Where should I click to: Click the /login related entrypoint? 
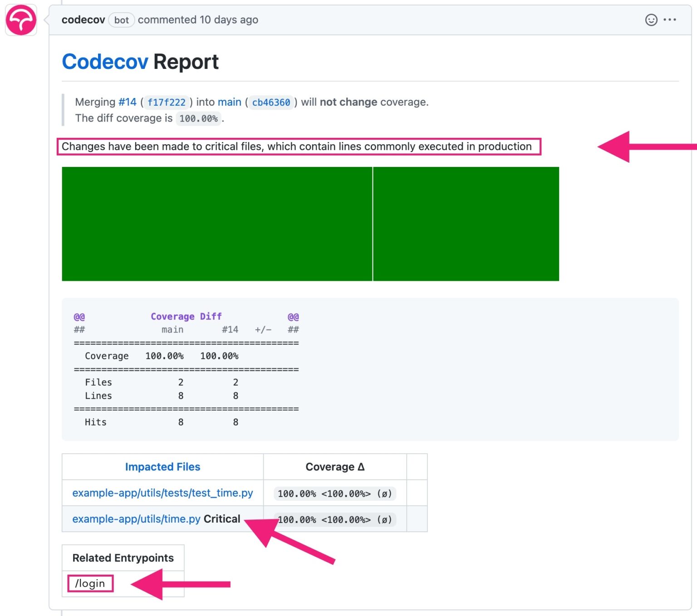point(90,583)
